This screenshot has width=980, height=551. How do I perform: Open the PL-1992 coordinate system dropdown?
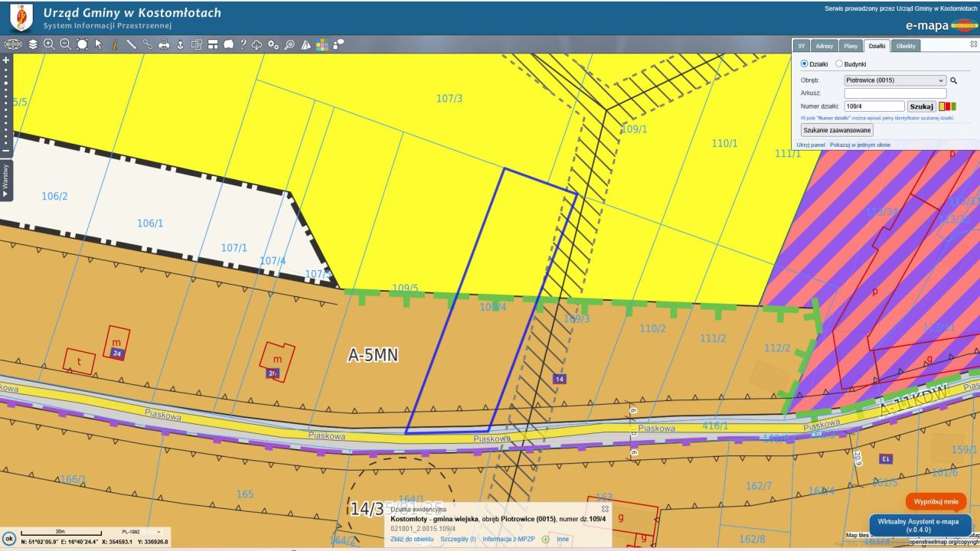tap(142, 531)
